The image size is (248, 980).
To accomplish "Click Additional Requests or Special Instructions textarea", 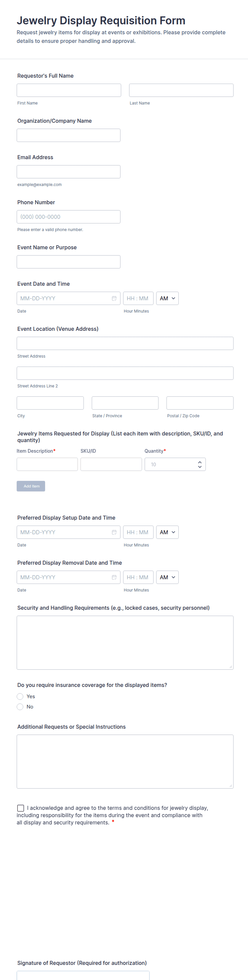I will [125, 761].
